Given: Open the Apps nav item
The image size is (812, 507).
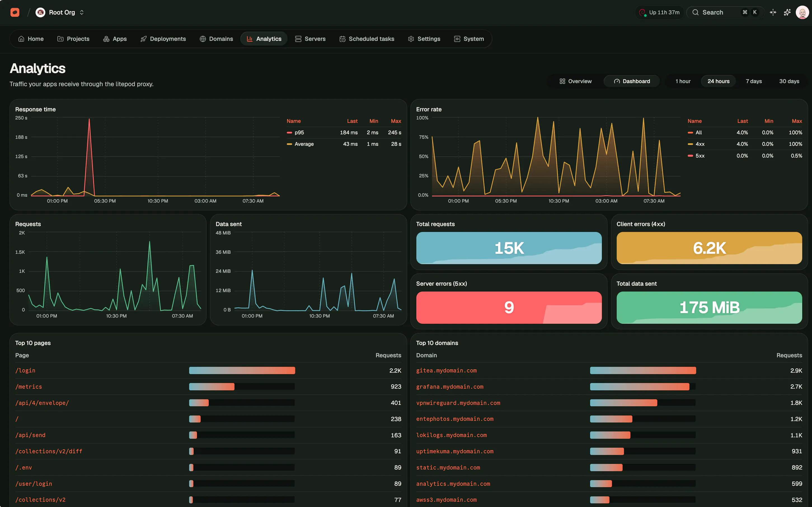Looking at the screenshot, I should point(115,39).
